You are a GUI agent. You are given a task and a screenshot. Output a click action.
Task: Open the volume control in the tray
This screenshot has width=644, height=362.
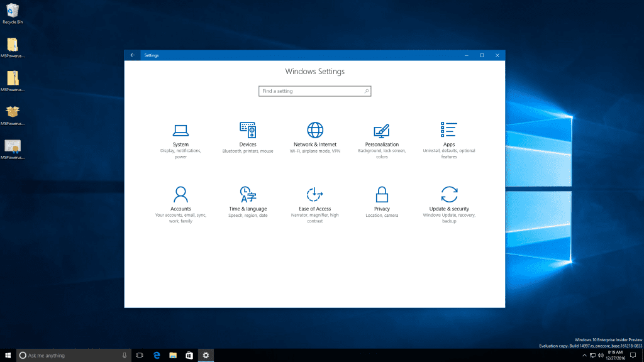click(x=601, y=356)
